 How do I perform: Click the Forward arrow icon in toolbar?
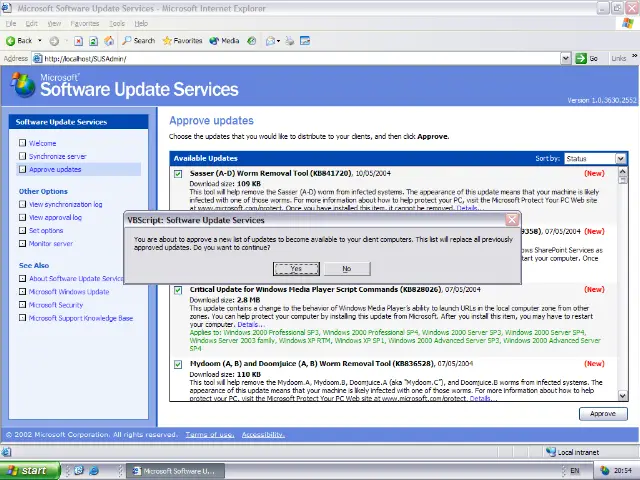[x=54, y=41]
